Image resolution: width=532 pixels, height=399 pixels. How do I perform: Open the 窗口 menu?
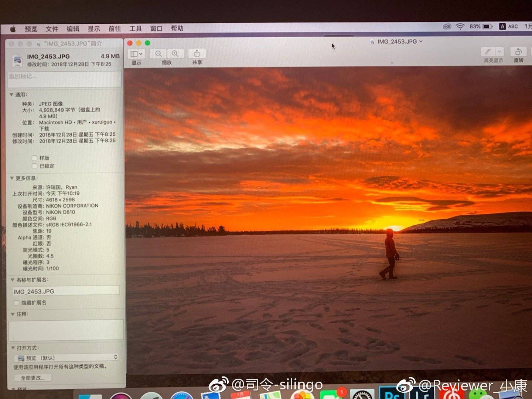coord(156,28)
